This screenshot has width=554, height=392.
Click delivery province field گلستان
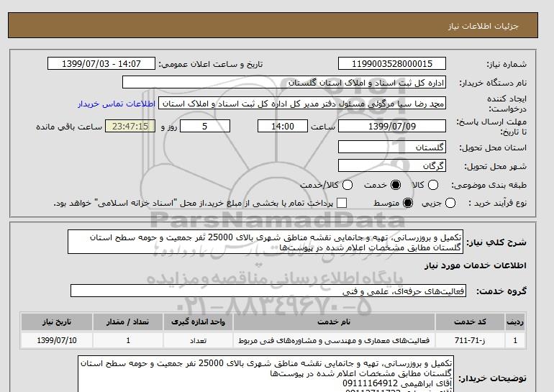[392, 147]
